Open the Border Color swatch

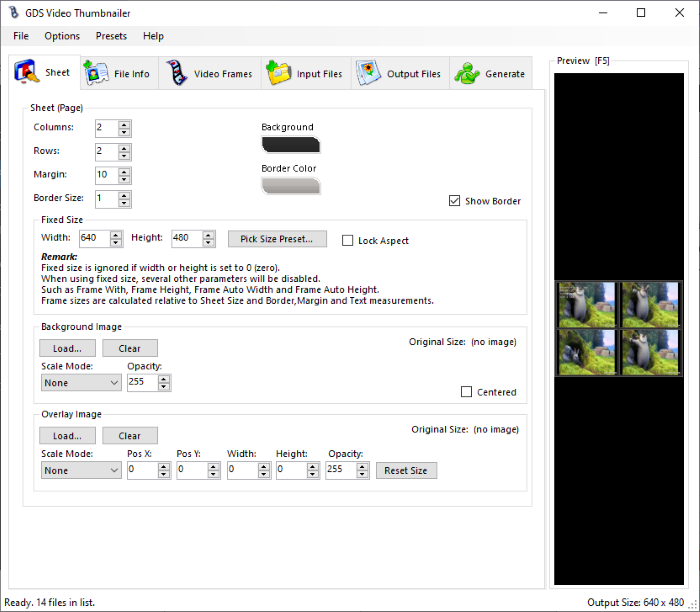pos(291,186)
